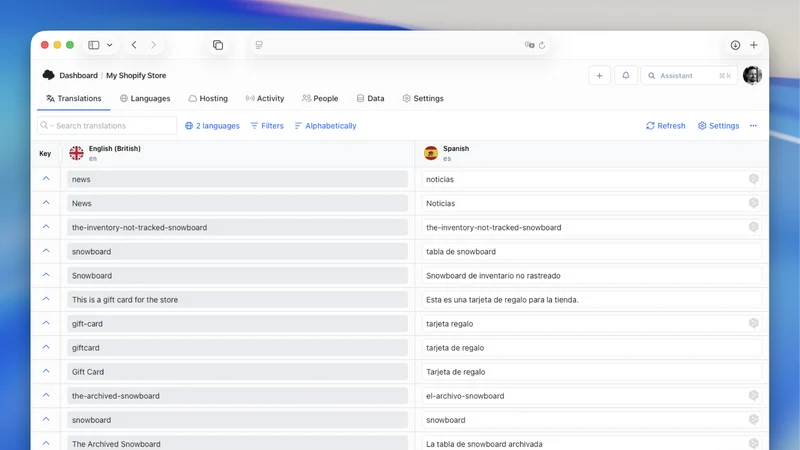This screenshot has height=450, width=800.
Task: Collapse the key chevron for 'Gift Card' row
Action: pyautogui.click(x=46, y=371)
